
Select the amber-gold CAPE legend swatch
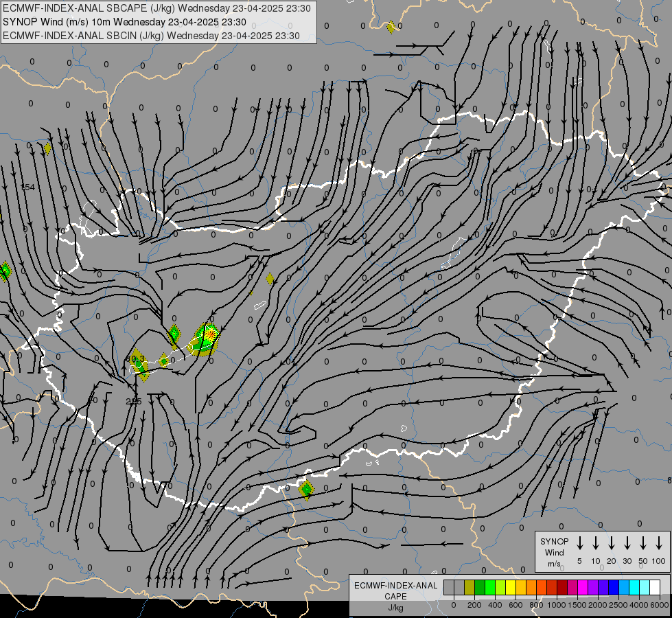tap(521, 587)
